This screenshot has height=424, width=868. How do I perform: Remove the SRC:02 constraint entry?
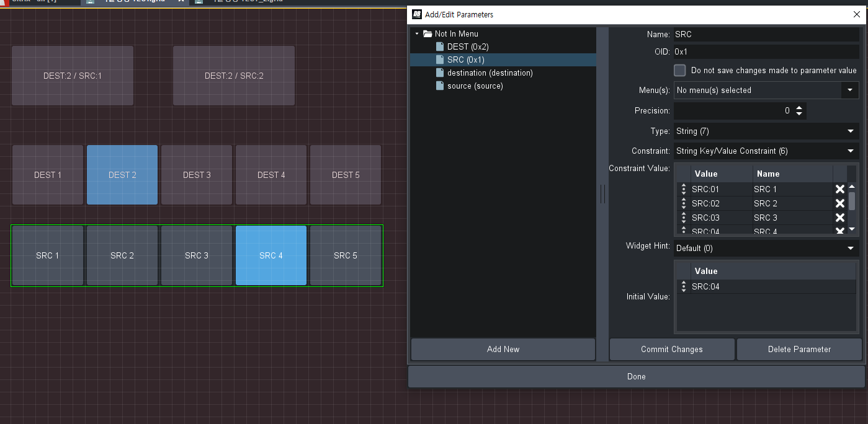[839, 203]
